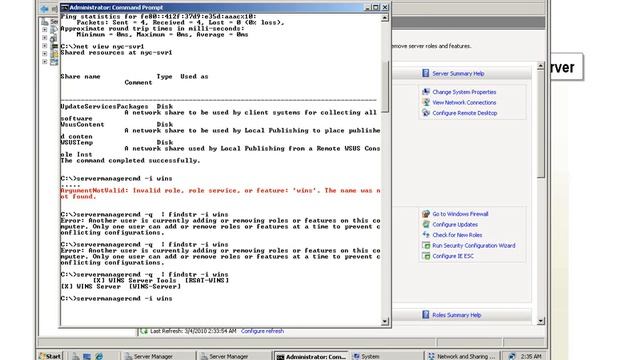Open the Configure Updates link
640x360 pixels.
point(455,224)
